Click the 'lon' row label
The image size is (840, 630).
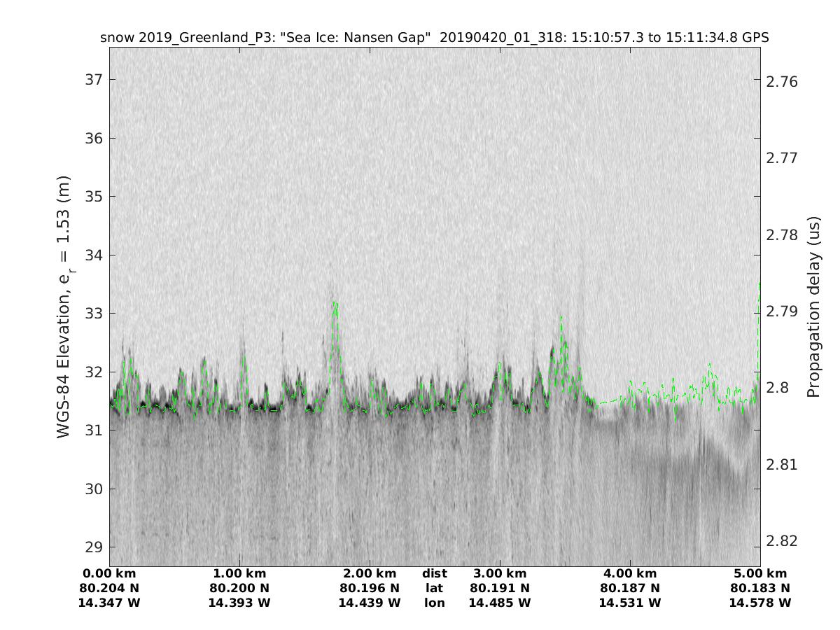pos(434,603)
